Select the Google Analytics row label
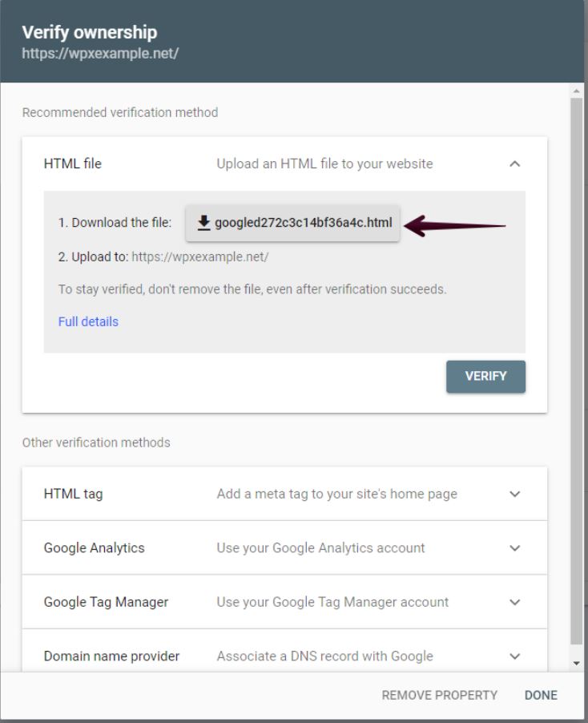 click(x=94, y=547)
